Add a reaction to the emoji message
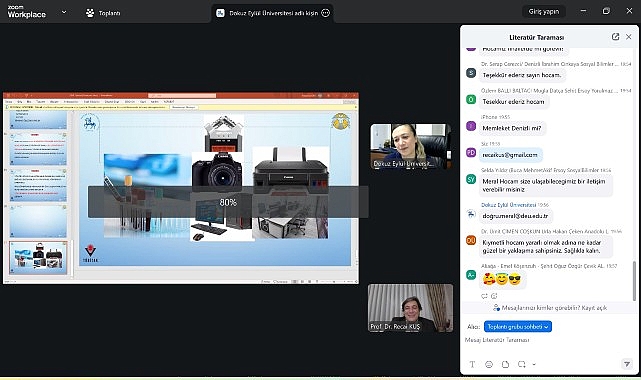This screenshot has width=641, height=380. click(494, 296)
